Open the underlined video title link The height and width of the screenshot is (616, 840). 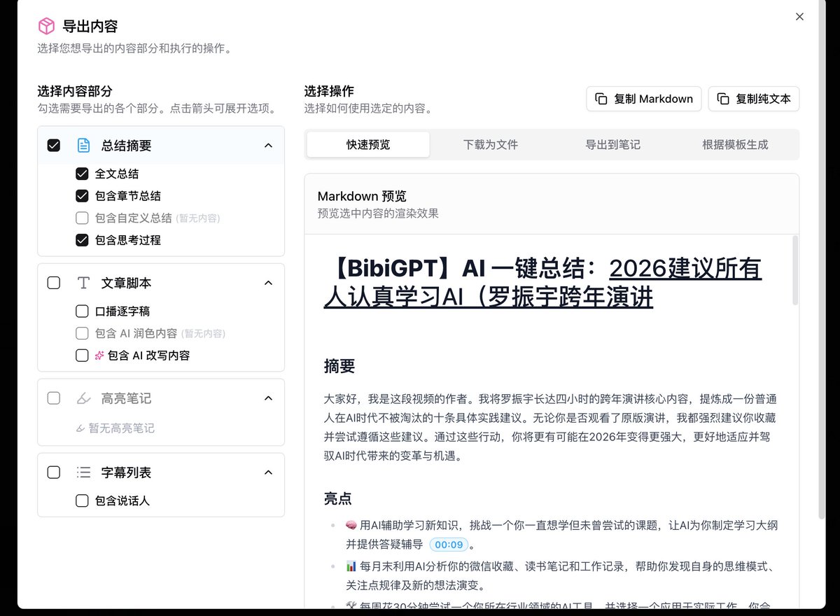pyautogui.click(x=542, y=283)
